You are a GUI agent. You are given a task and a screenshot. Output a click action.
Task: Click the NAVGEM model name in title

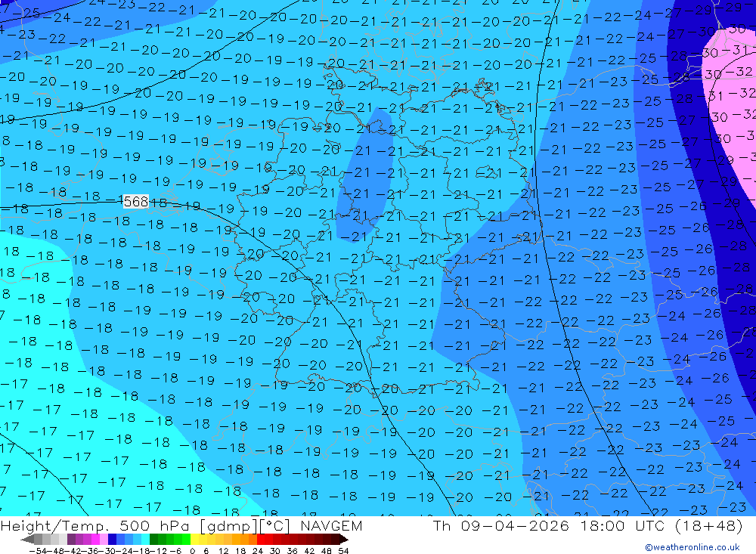pyautogui.click(x=331, y=525)
